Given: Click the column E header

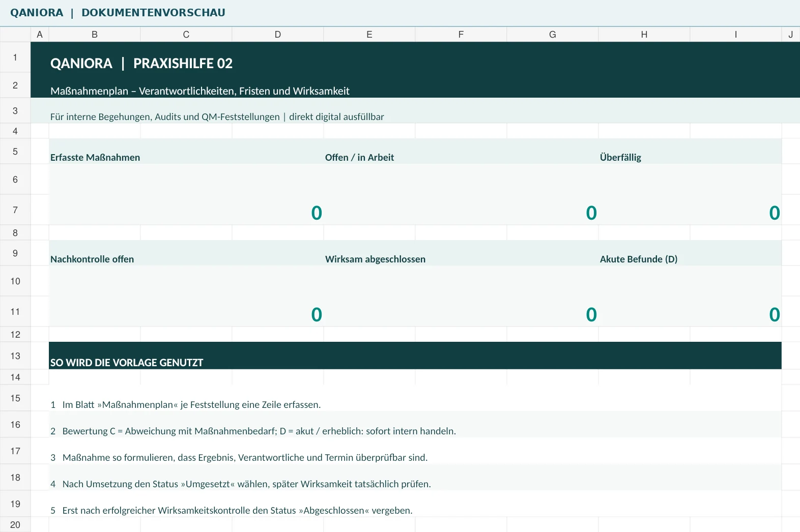Looking at the screenshot, I should 369,35.
